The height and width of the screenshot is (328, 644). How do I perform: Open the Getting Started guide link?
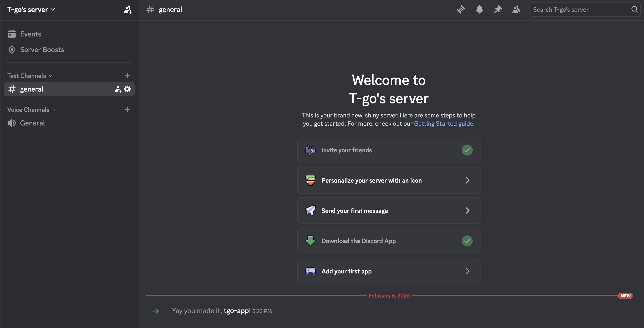coord(443,123)
